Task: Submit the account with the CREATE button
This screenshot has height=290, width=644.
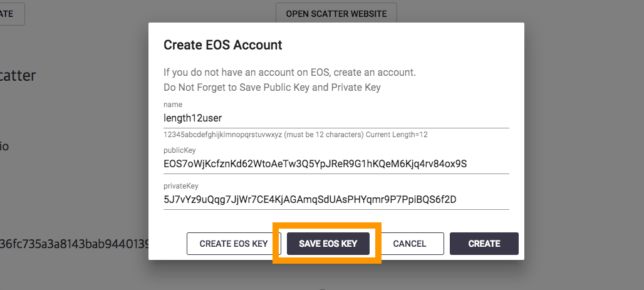Action: point(484,244)
